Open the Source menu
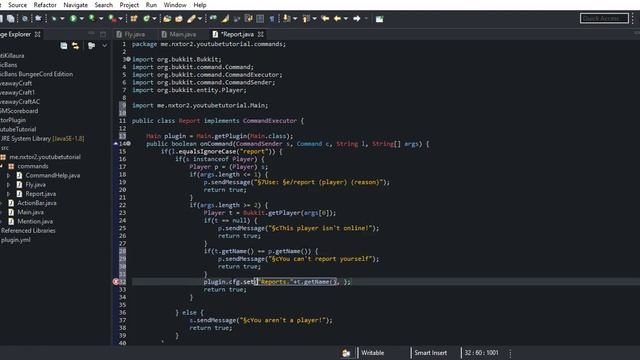This screenshot has height=360, width=640. [18, 5]
